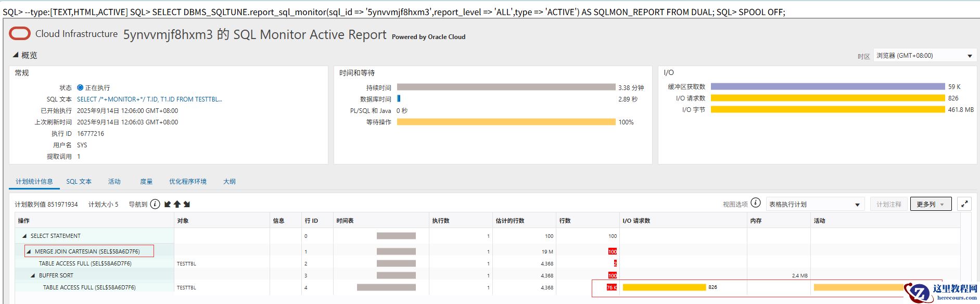Click the 用户名 SYS value
This screenshot has height=304, width=980.
pyautogui.click(x=82, y=145)
